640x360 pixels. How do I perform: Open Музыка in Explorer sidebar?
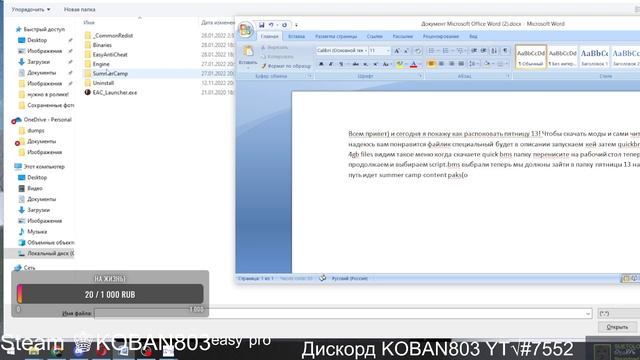(x=33, y=232)
